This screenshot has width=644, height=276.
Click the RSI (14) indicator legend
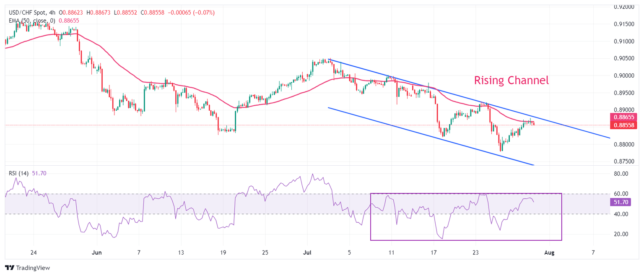click(19, 173)
